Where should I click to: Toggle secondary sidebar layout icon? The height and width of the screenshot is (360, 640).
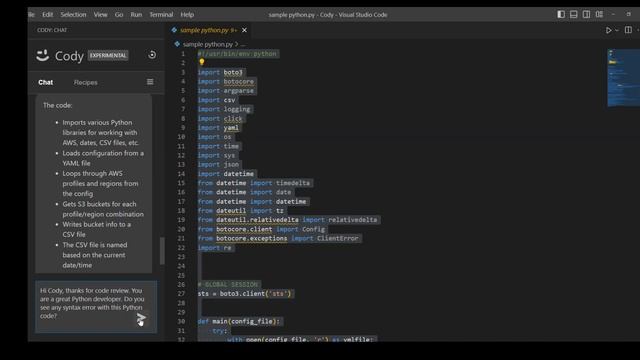(586, 14)
